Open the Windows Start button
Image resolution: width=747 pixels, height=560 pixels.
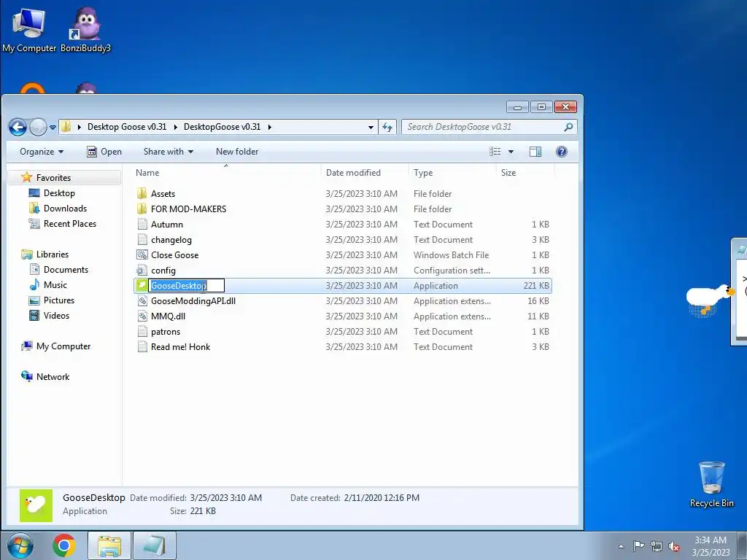pos(20,545)
